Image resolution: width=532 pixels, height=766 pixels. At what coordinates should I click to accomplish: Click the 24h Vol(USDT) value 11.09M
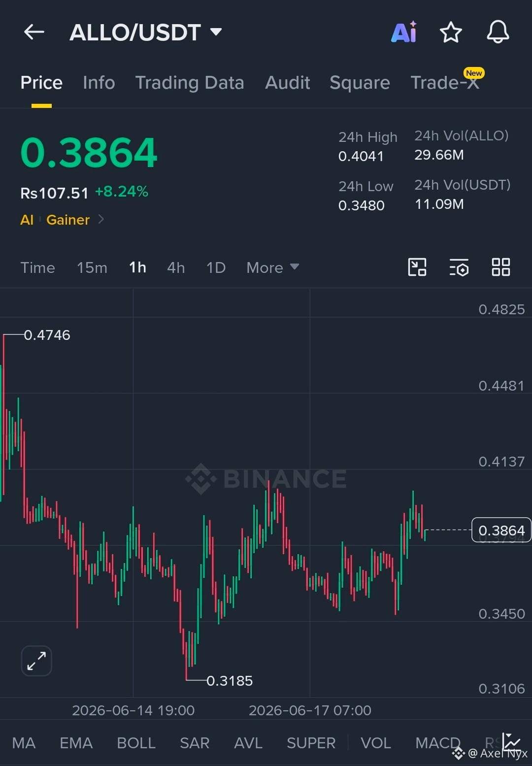[x=439, y=204]
